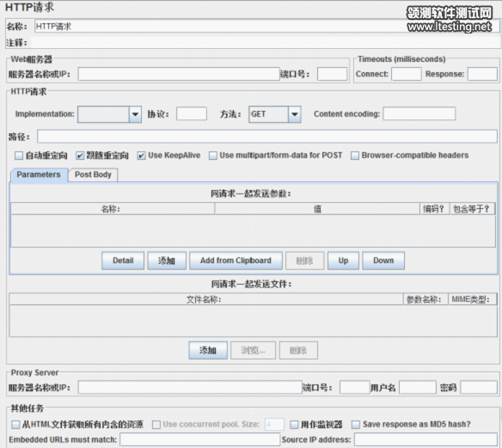
Task: Open the Post Body tab
Action: click(x=93, y=175)
